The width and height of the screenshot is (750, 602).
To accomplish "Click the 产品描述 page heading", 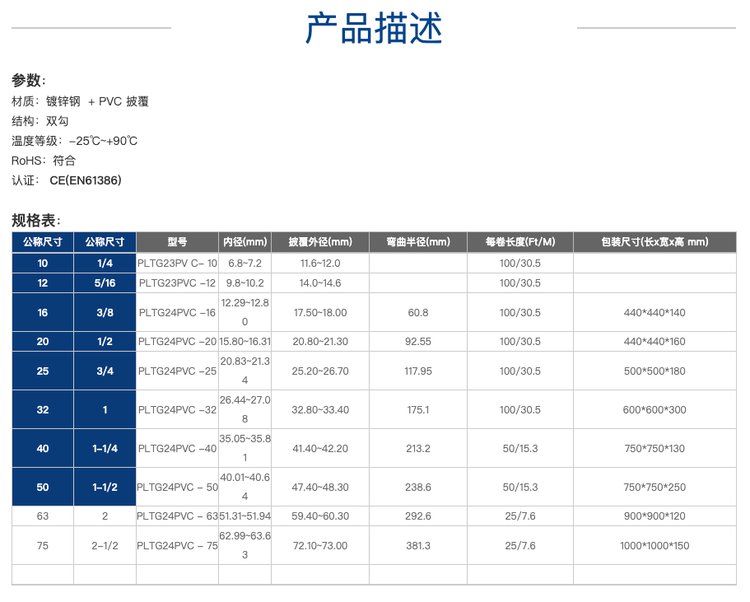I will click(374, 29).
